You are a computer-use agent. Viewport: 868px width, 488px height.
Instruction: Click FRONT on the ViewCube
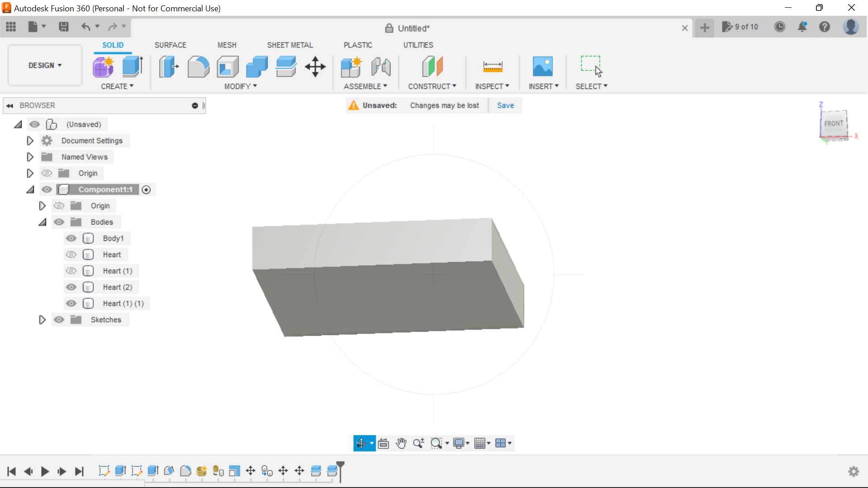834,123
